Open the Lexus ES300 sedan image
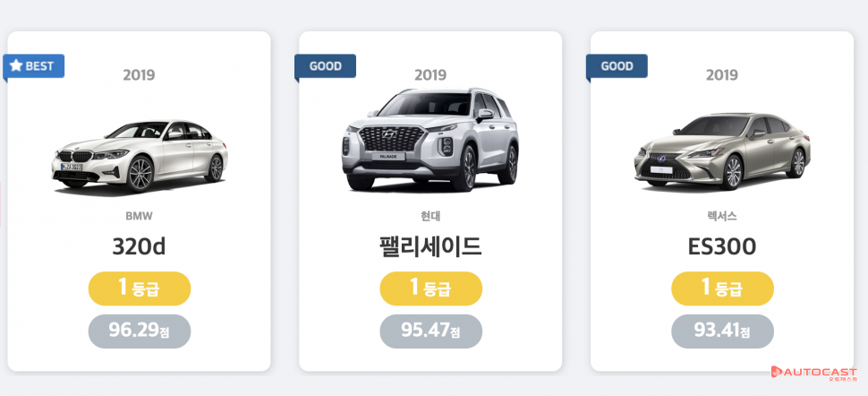 click(721, 152)
